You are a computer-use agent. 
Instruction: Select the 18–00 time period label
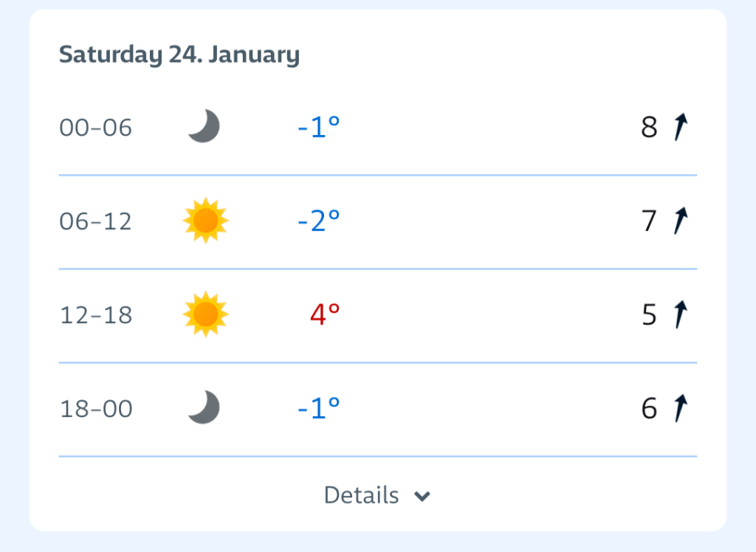95,408
